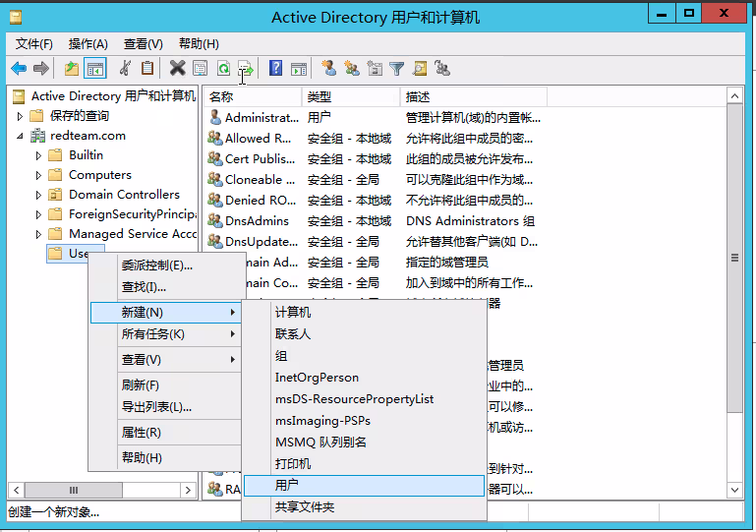The width and height of the screenshot is (756, 532).
Task: Click the red X Delete toolbar icon
Action: click(x=177, y=68)
